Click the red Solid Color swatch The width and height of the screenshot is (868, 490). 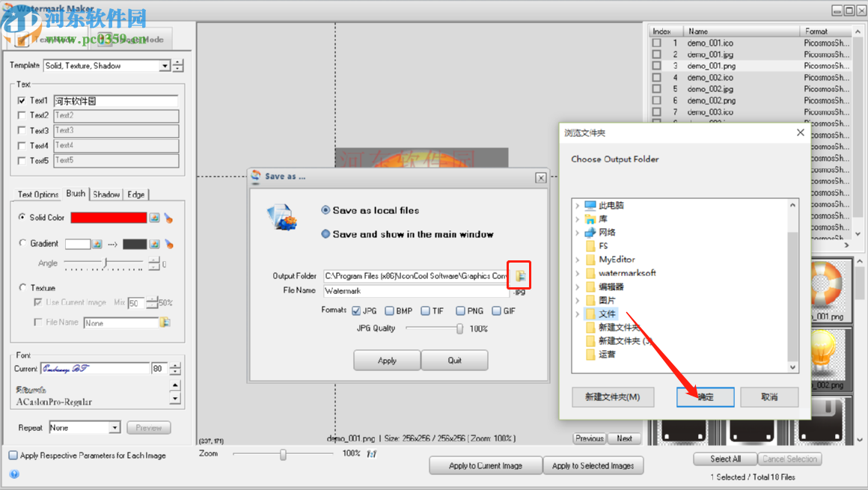tap(109, 218)
